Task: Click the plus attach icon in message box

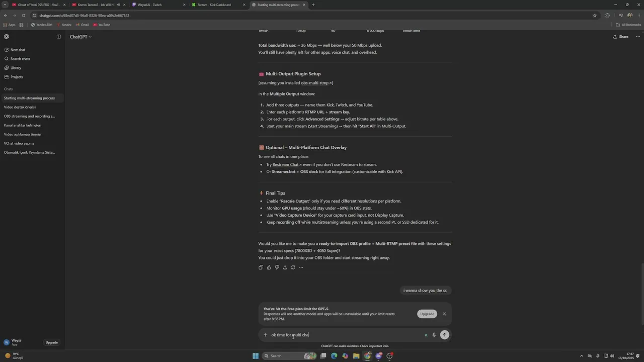Action: 265,335
